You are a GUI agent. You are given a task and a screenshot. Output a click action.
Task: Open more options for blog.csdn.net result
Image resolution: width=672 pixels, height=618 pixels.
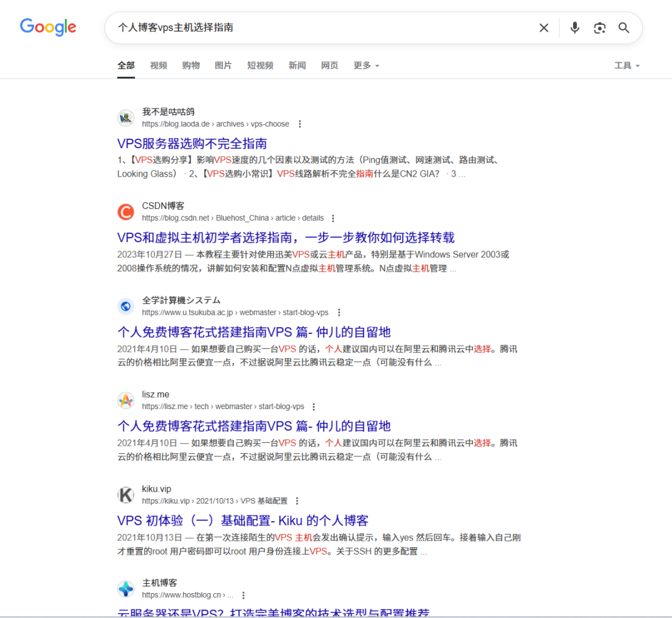click(333, 218)
